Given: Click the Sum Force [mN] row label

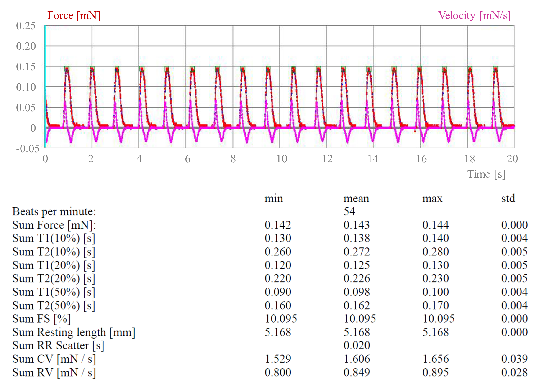Looking at the screenshot, I should (x=54, y=225).
